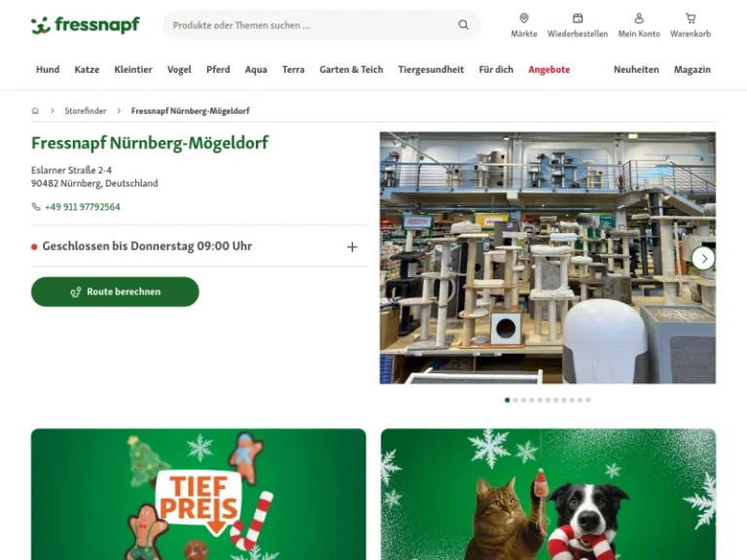The height and width of the screenshot is (560, 747).
Task: Open the Hund category menu
Action: (48, 70)
